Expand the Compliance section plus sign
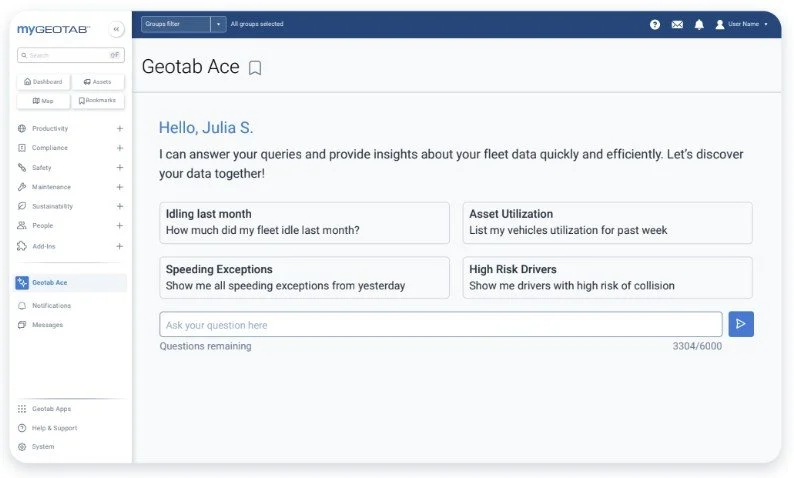Screen dimensions: 794x478 coord(119,148)
